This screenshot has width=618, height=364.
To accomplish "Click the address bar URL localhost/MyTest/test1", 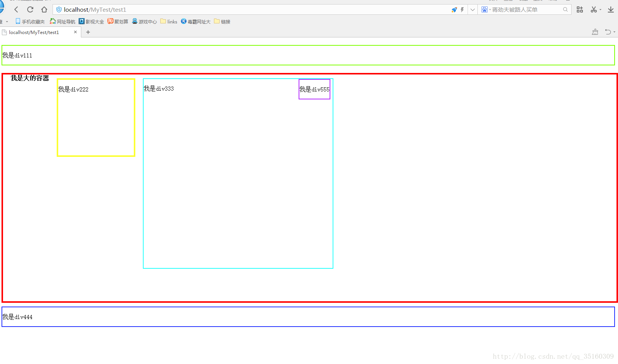I will (x=95, y=9).
